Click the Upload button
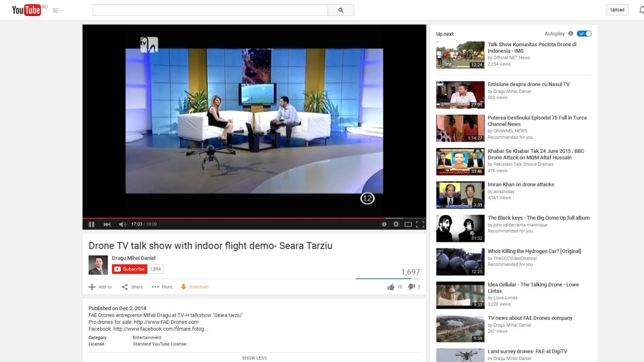This screenshot has height=362, width=644. [x=617, y=10]
